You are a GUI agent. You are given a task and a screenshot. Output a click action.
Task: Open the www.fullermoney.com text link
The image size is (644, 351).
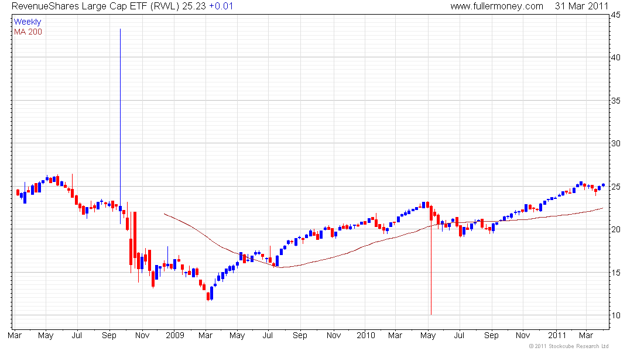click(496, 6)
